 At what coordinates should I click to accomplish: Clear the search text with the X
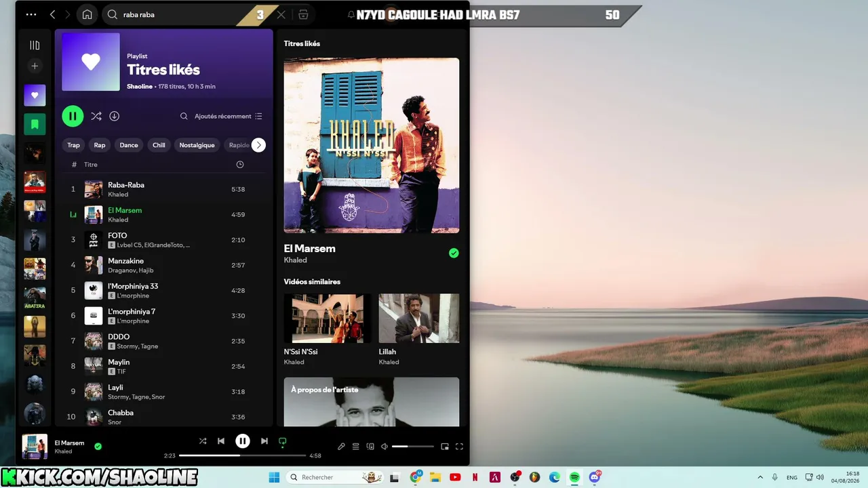point(281,14)
